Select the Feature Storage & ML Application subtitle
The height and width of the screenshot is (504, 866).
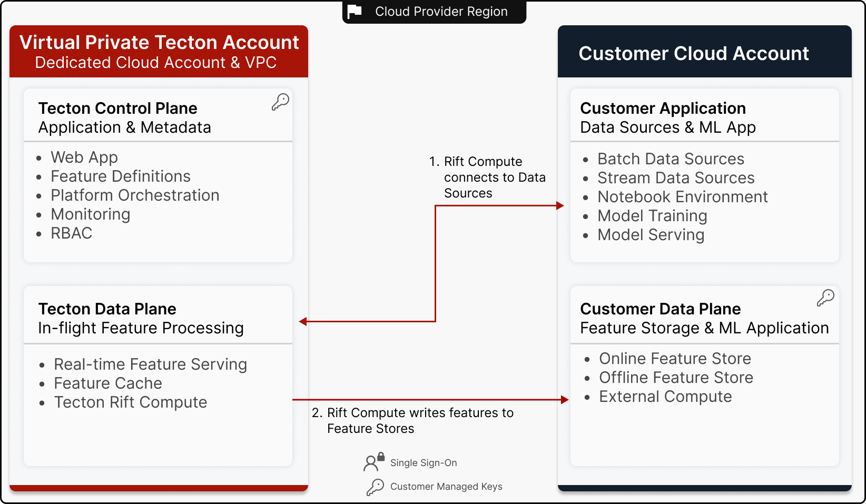pyautogui.click(x=705, y=328)
